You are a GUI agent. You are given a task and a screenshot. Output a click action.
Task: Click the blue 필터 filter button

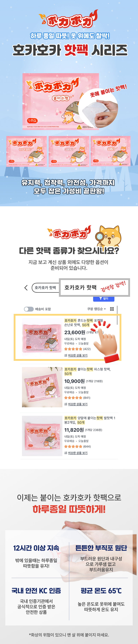coord(104,299)
